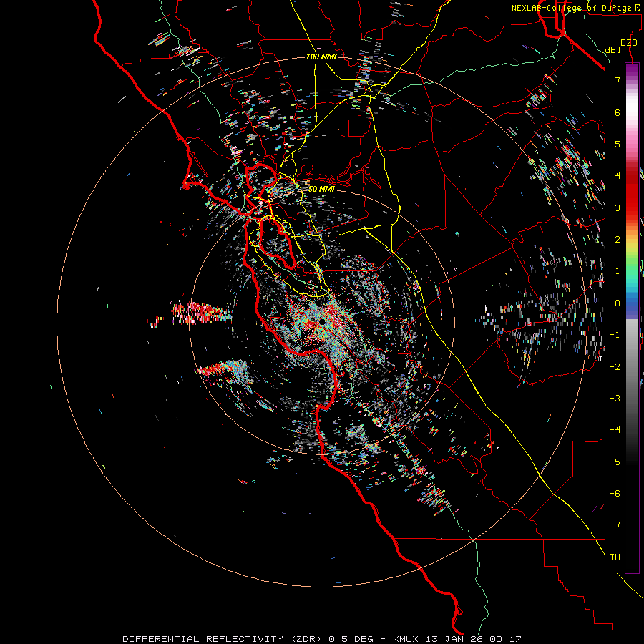Click the "[dB]" units label
The image size is (644, 644).
pyautogui.click(x=610, y=49)
